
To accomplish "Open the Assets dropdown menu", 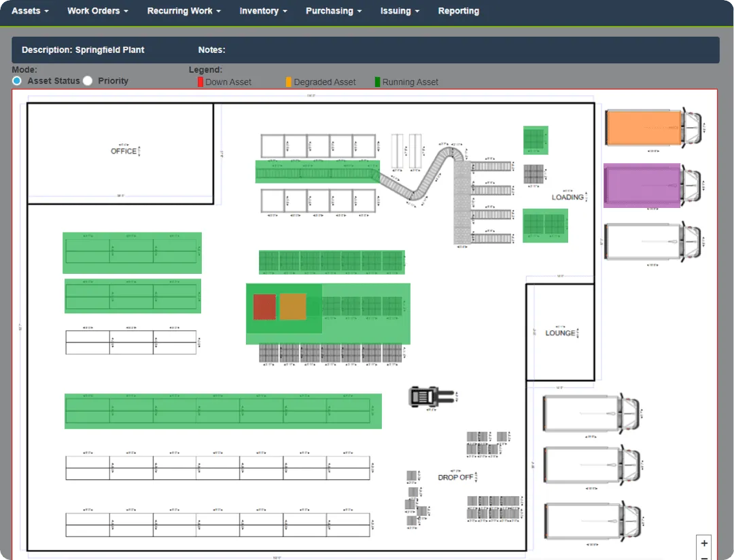I will pyautogui.click(x=29, y=11).
